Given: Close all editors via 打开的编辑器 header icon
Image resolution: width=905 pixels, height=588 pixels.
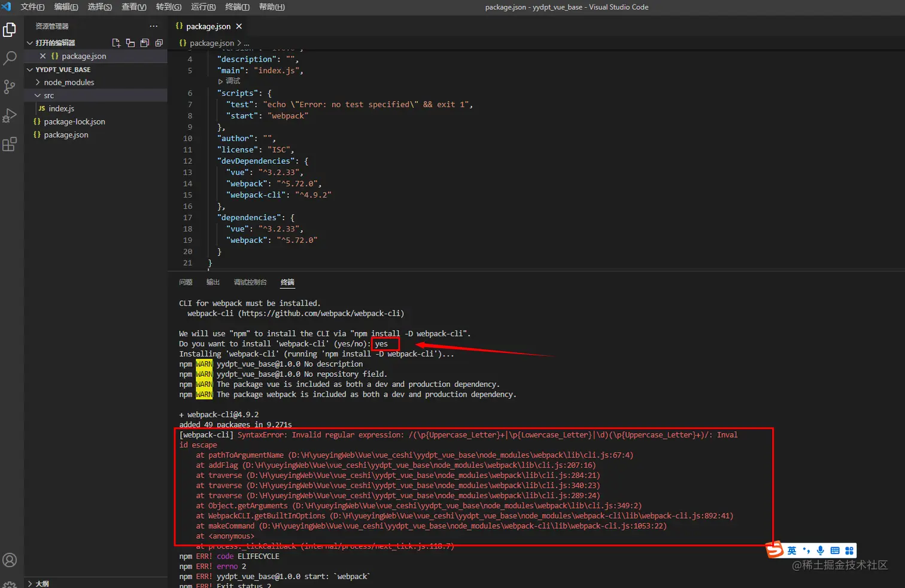Looking at the screenshot, I should (159, 43).
